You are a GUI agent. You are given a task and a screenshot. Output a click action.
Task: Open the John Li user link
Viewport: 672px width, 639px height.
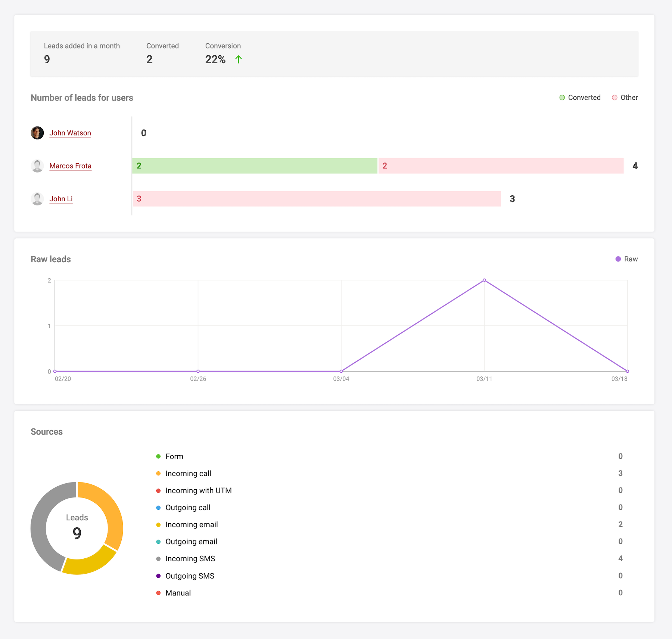click(61, 199)
